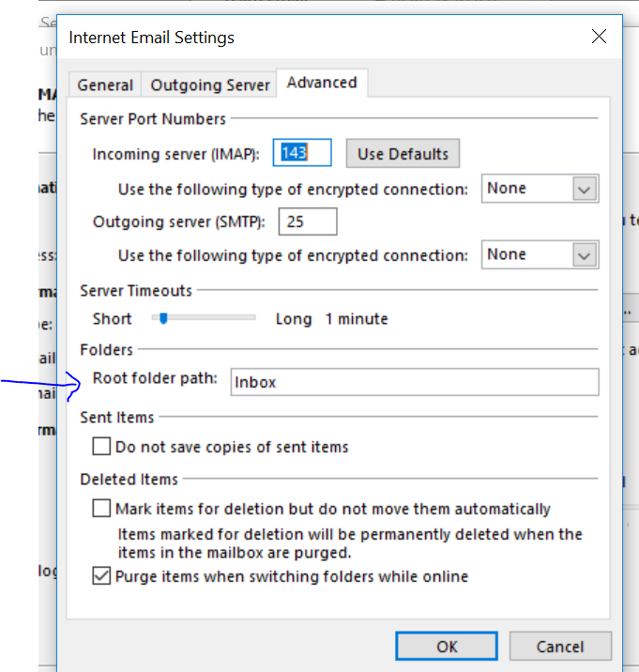Enable Do not save copies of sent items
639x672 pixels.
(x=101, y=446)
